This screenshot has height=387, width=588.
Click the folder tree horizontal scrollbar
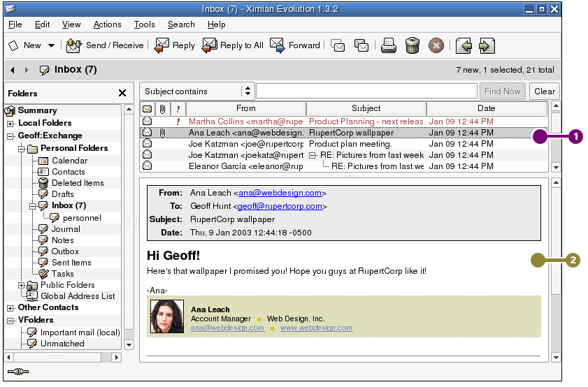(63, 357)
